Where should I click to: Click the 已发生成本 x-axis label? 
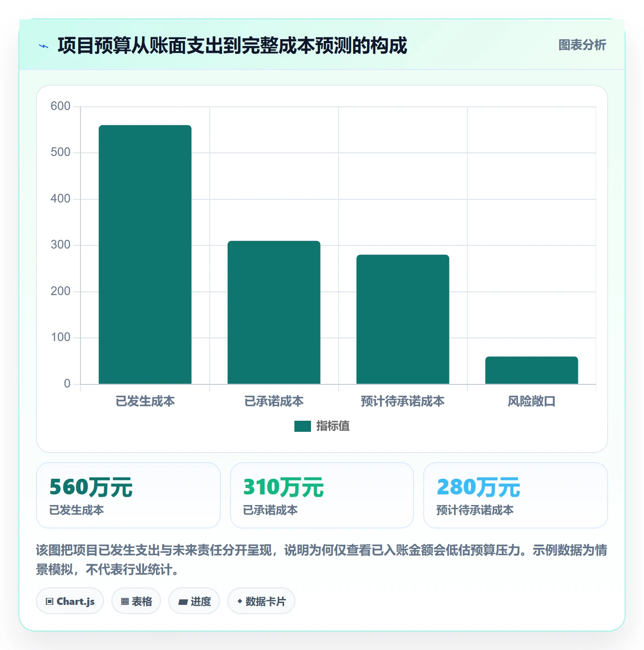[145, 401]
